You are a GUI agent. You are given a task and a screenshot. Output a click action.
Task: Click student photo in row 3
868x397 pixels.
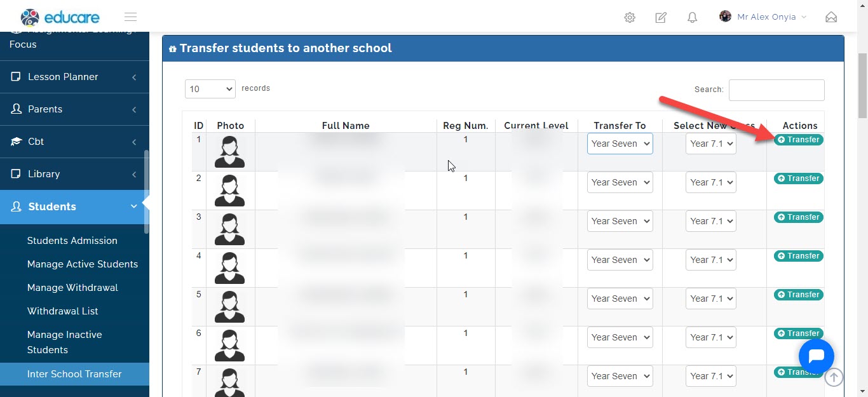(x=229, y=229)
